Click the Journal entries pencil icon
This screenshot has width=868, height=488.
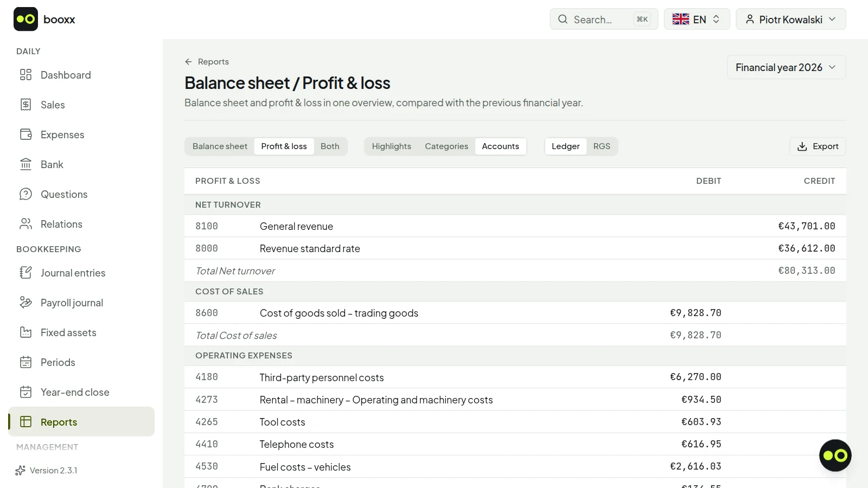25,273
